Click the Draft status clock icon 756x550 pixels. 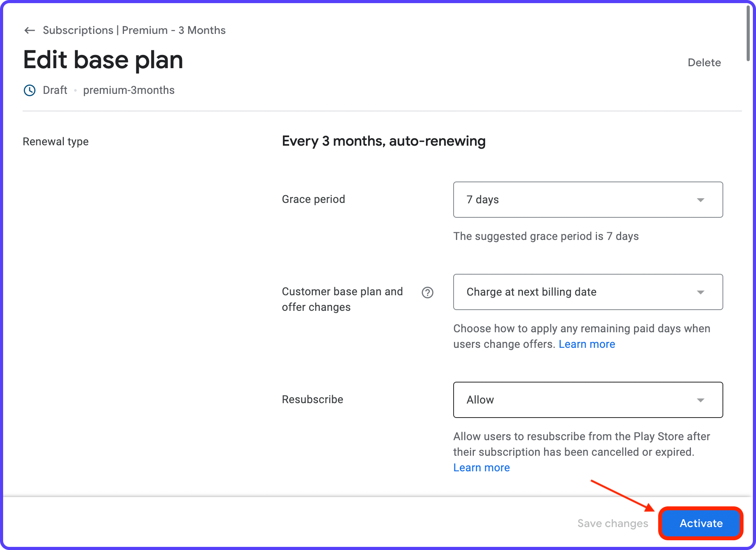click(x=29, y=90)
